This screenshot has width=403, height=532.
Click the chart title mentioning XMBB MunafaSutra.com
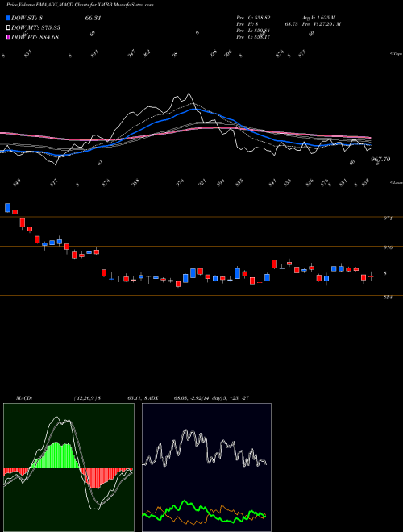[x=81, y=5]
